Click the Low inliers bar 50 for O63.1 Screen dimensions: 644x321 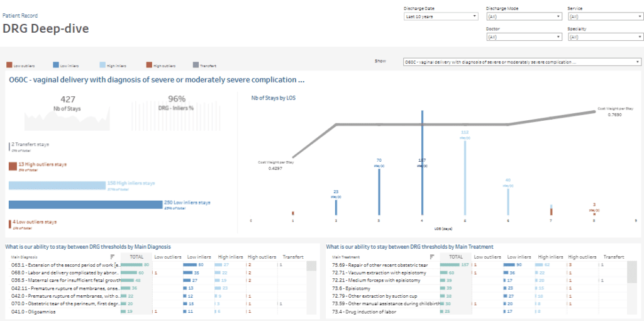click(190, 265)
